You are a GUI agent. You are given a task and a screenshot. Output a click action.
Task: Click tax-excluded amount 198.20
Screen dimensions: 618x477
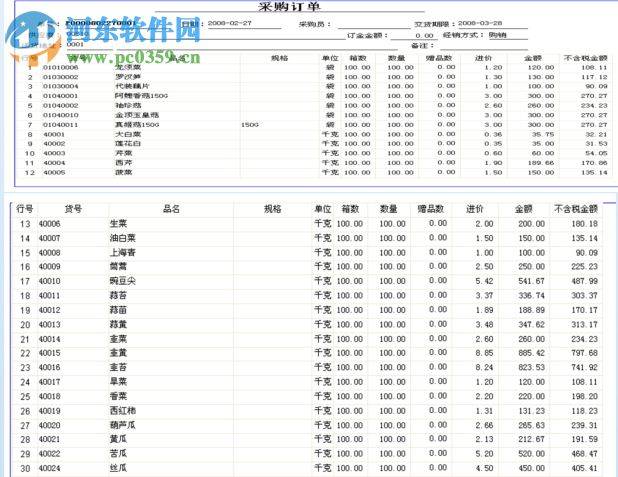(584, 396)
